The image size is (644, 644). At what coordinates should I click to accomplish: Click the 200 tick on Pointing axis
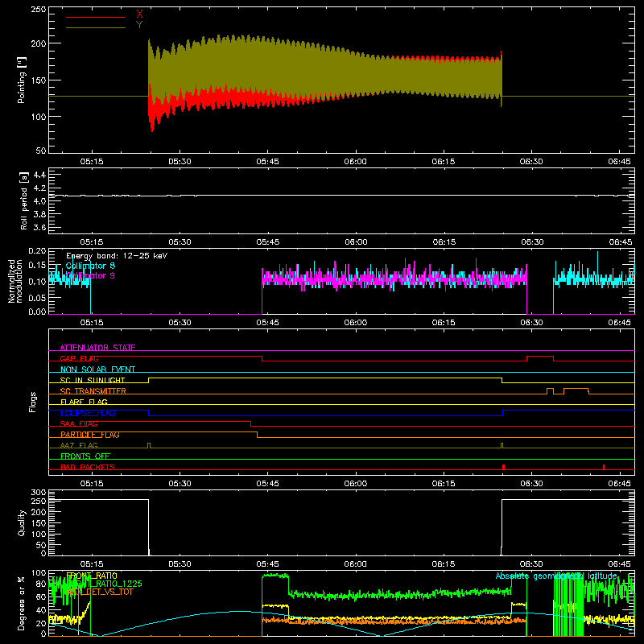39,43
